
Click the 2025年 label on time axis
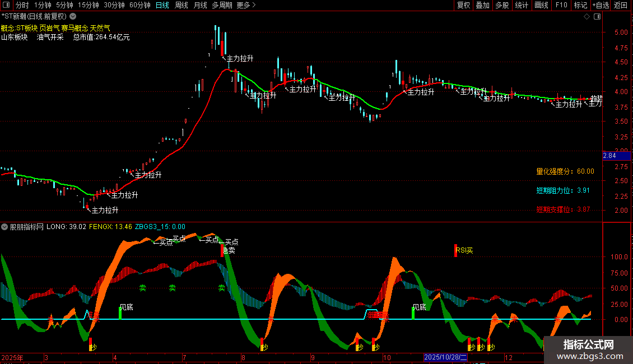(x=12, y=357)
